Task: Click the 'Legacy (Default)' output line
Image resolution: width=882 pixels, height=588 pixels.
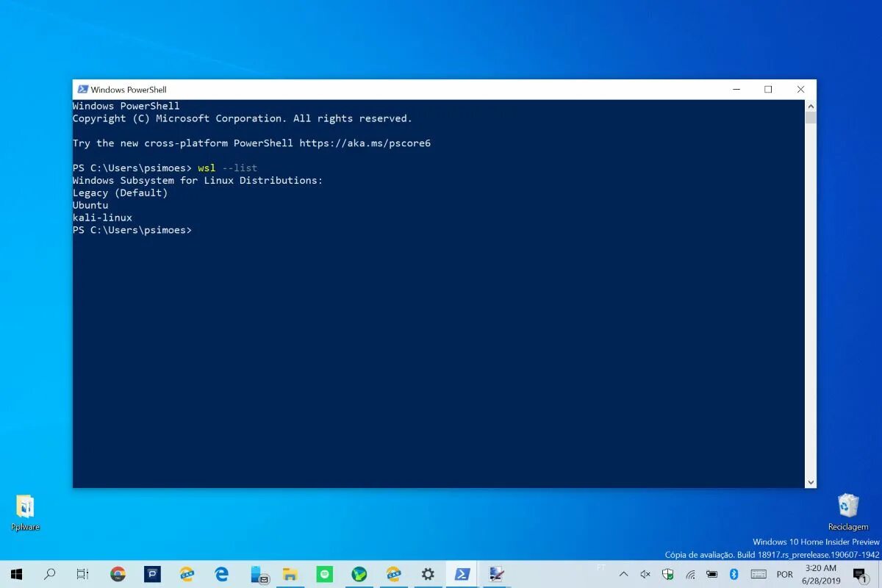Action: [x=120, y=193]
